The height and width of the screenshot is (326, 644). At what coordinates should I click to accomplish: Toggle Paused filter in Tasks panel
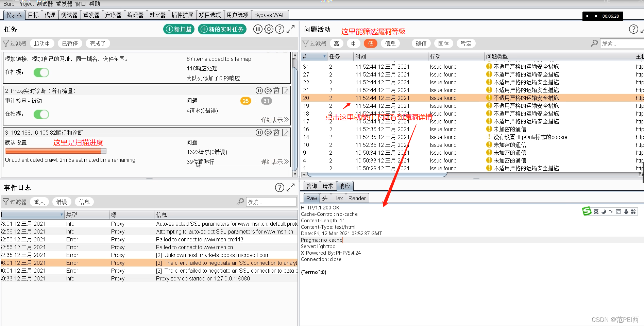pyautogui.click(x=70, y=44)
